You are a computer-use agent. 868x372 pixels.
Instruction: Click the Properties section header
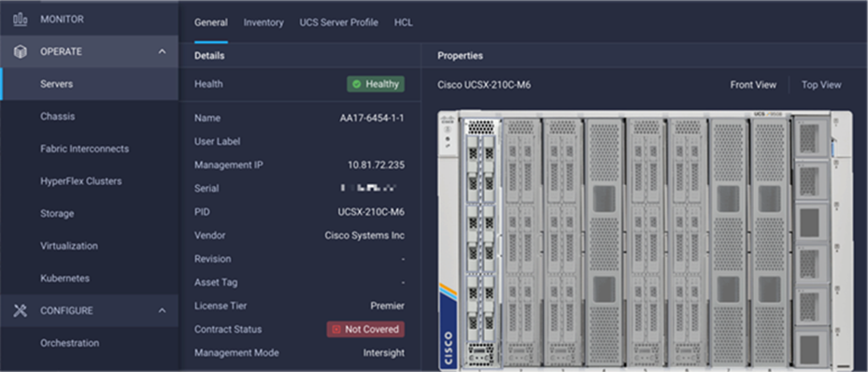(x=460, y=55)
